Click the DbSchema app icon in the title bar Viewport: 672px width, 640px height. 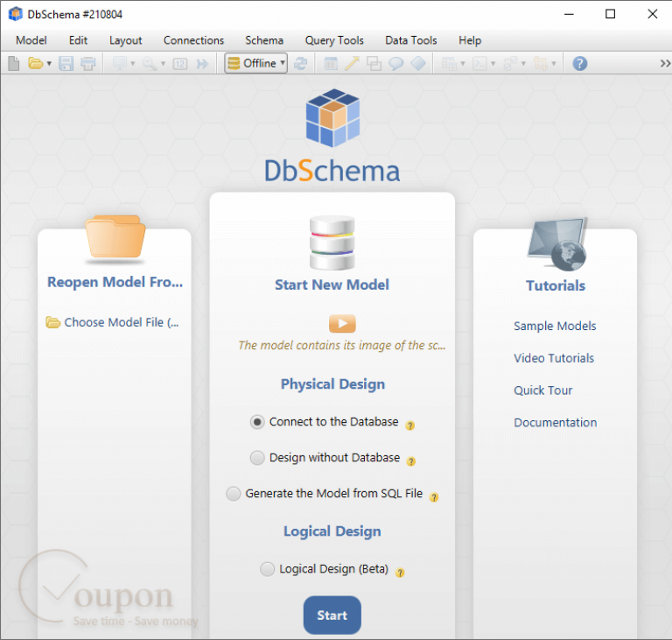coord(16,14)
